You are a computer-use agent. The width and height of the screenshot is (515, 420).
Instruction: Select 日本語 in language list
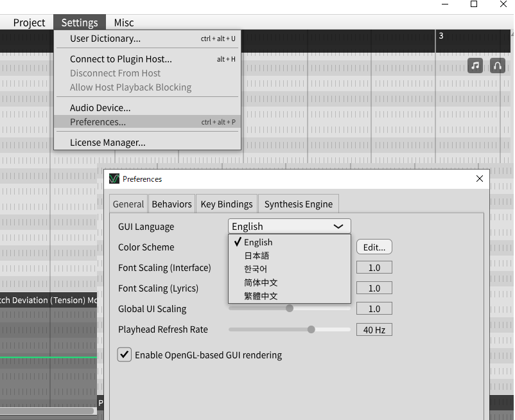pyautogui.click(x=290, y=256)
